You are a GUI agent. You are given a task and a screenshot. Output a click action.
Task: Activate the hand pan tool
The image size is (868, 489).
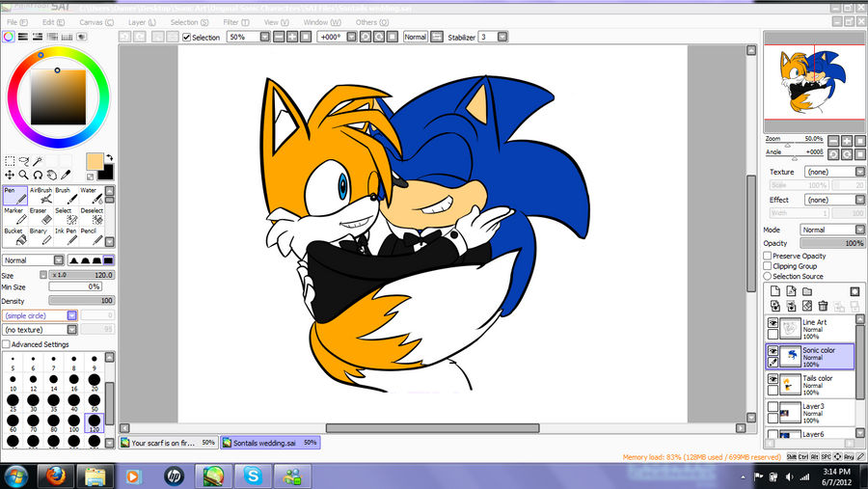click(52, 175)
